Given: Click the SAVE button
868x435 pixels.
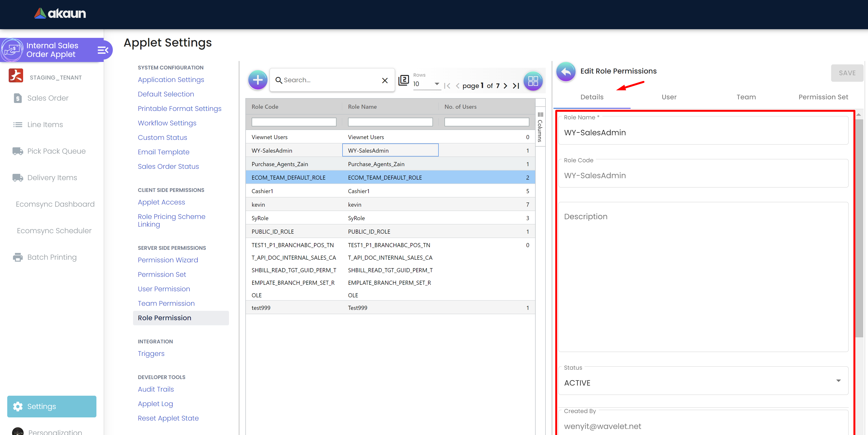Looking at the screenshot, I should pyautogui.click(x=847, y=73).
